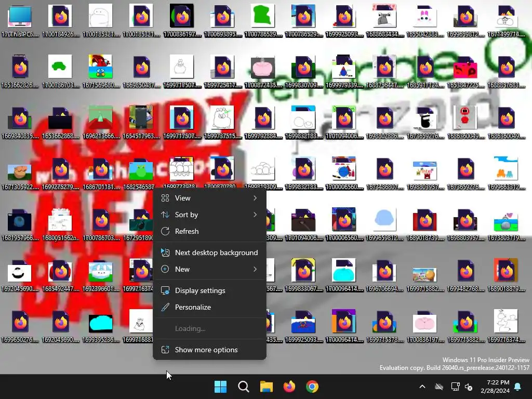Viewport: 532px width, 399px height.
Task: Select desktop file 1688756447
Action: coord(385,72)
